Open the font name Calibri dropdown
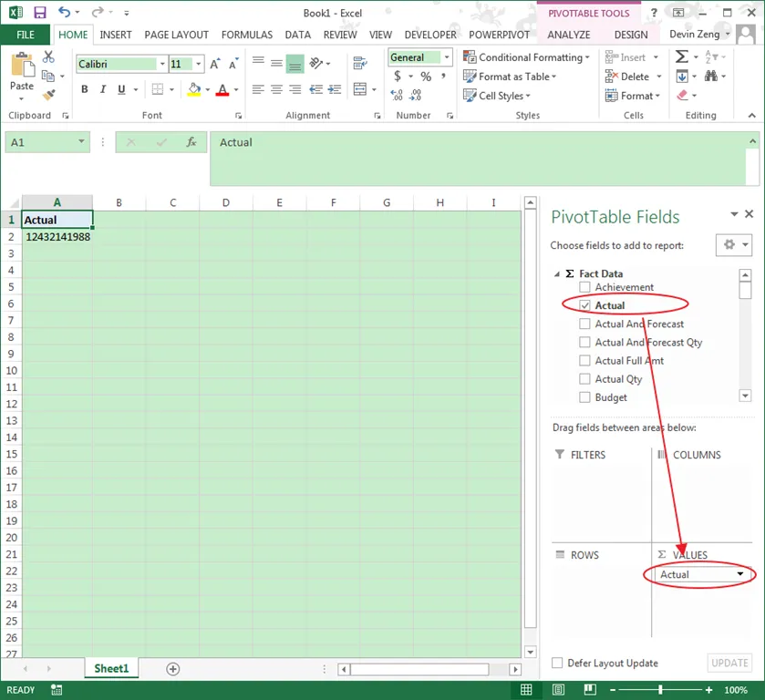Image resolution: width=765 pixels, height=700 pixels. pyautogui.click(x=162, y=64)
